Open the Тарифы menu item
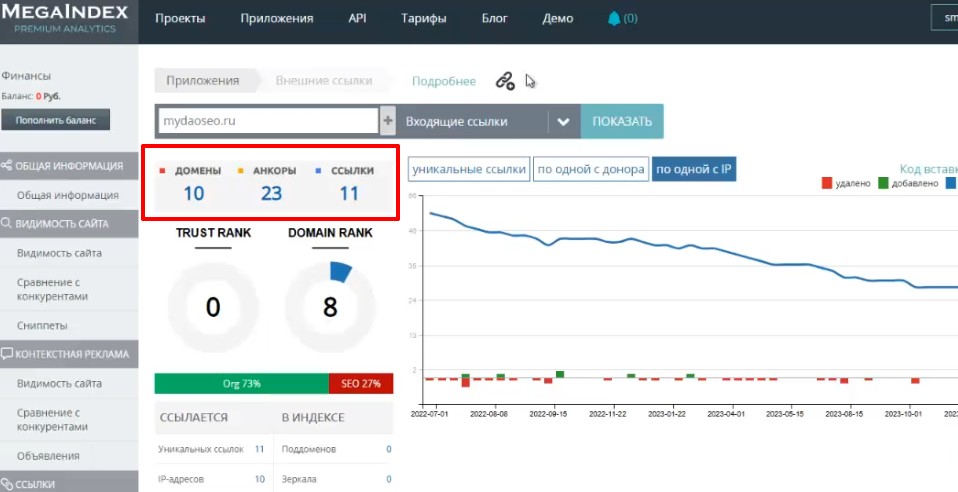 [x=424, y=18]
